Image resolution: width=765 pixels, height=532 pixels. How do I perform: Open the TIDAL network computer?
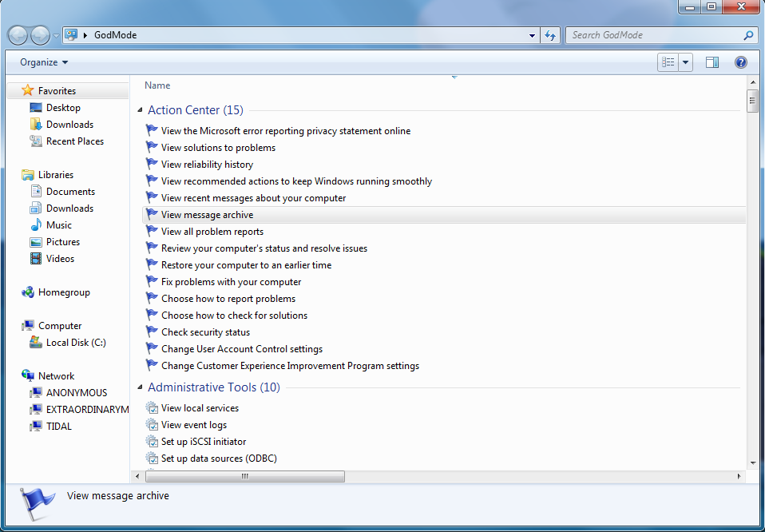click(x=59, y=426)
